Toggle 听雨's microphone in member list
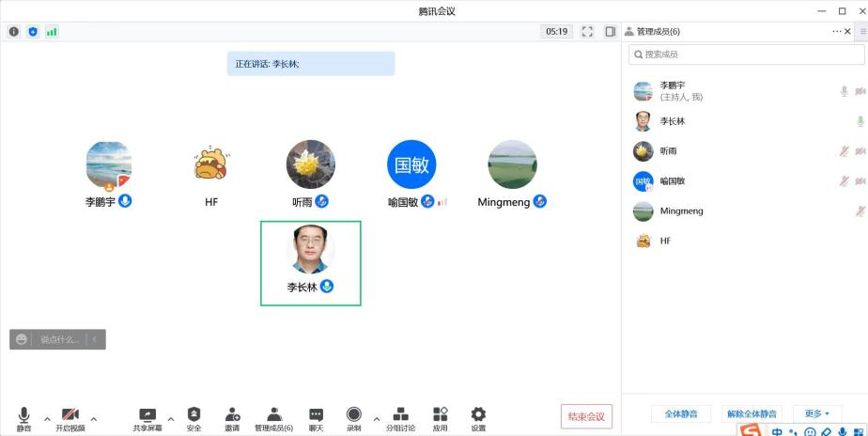The height and width of the screenshot is (436, 868). tap(844, 151)
